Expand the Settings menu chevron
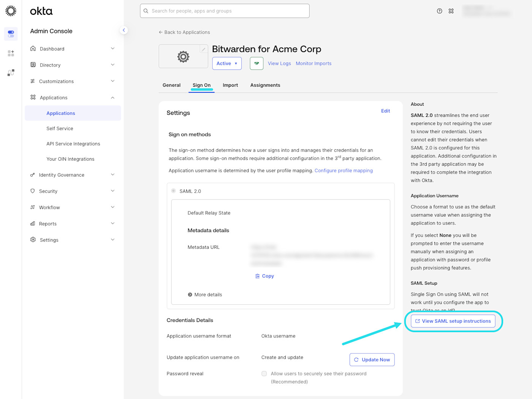Screen dimensions: 532x399 point(112,239)
